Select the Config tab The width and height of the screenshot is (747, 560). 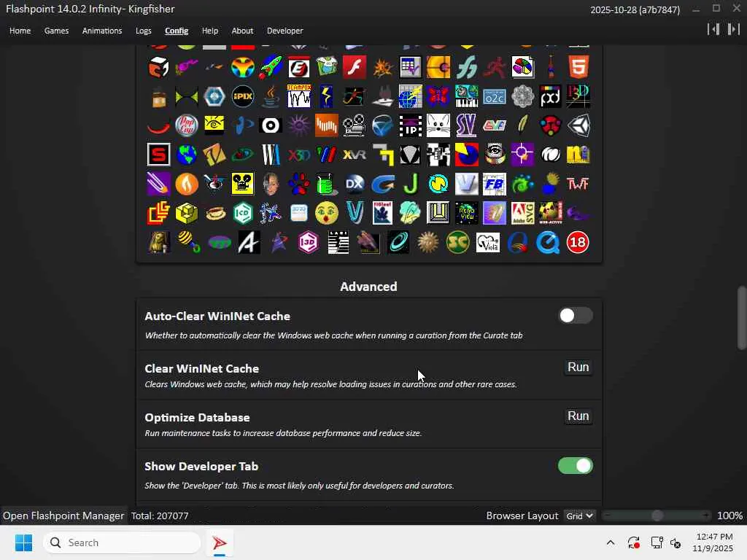(177, 31)
